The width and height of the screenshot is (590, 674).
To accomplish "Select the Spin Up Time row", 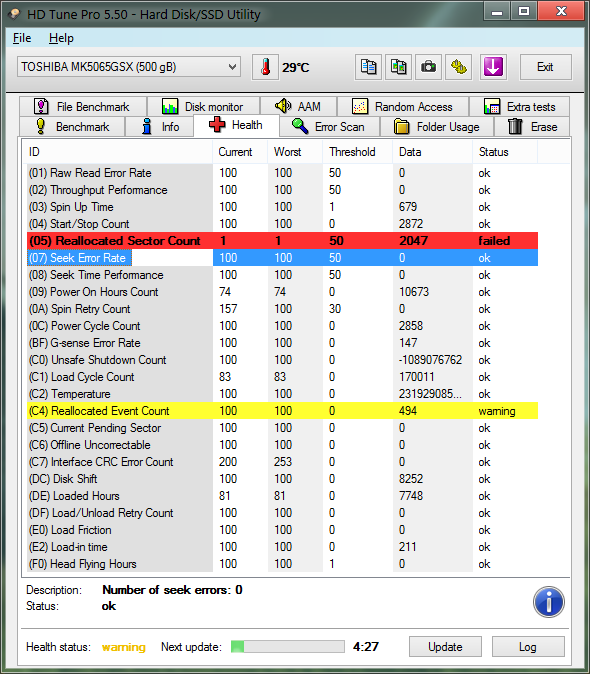I will tap(282, 207).
